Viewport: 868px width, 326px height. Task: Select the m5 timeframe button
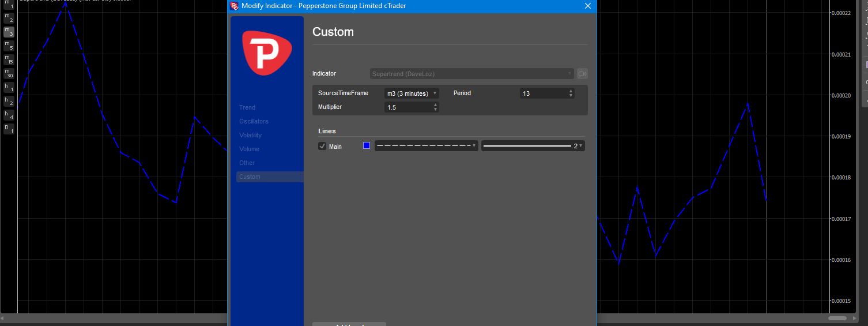[x=9, y=46]
